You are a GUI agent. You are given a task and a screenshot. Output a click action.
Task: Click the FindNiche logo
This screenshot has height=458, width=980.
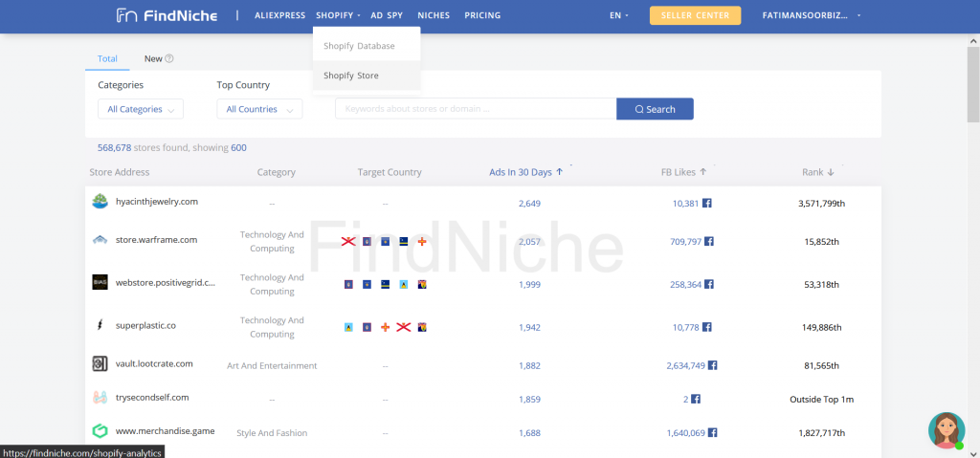(x=167, y=15)
